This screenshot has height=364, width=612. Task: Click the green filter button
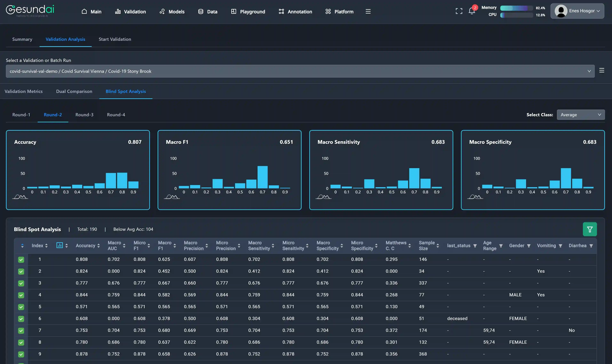pos(590,229)
